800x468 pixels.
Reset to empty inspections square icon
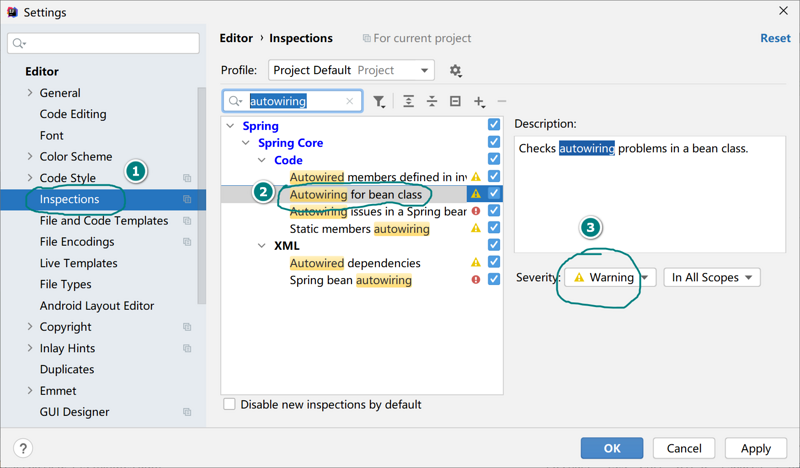click(x=455, y=101)
